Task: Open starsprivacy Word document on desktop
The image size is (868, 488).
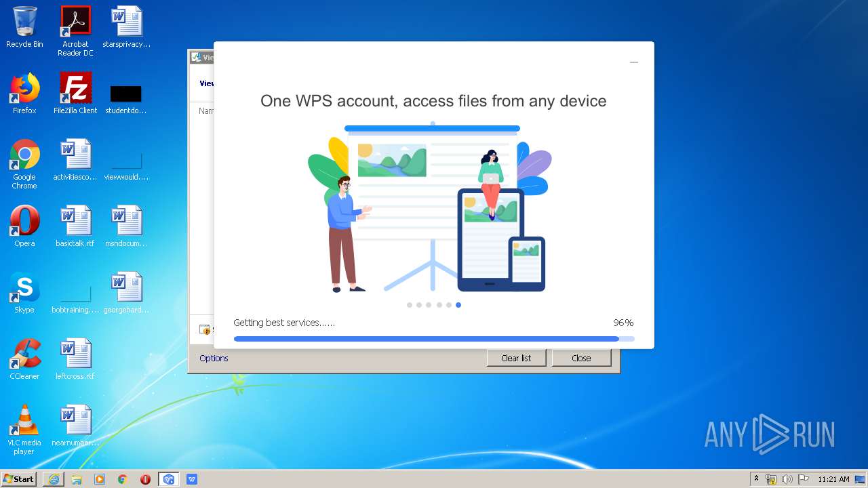Action: 126,27
